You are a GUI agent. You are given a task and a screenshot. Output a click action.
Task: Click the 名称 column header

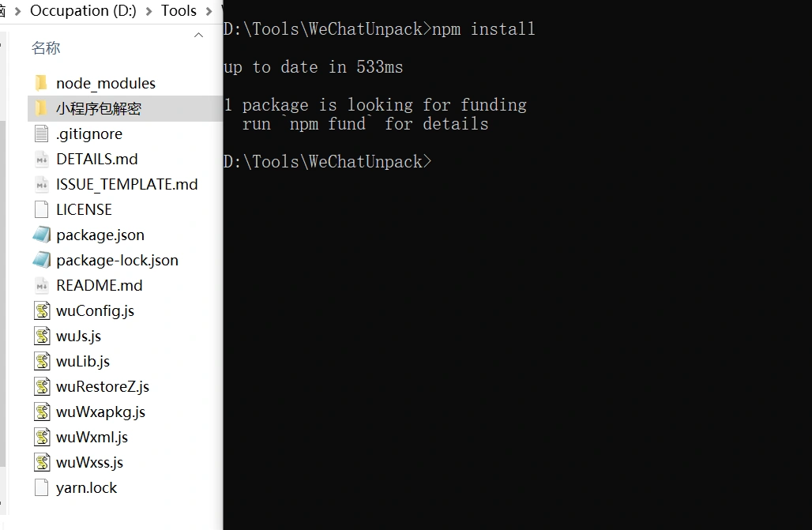(46, 48)
